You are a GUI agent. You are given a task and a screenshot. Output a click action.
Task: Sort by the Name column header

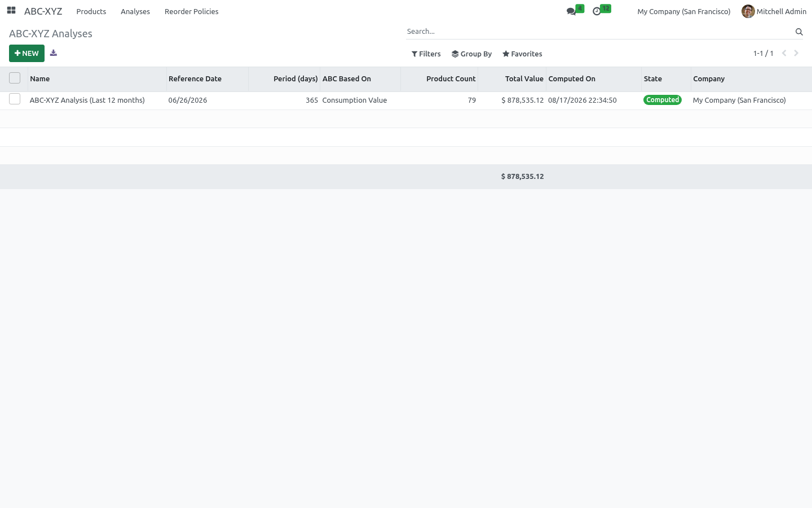pyautogui.click(x=97, y=79)
